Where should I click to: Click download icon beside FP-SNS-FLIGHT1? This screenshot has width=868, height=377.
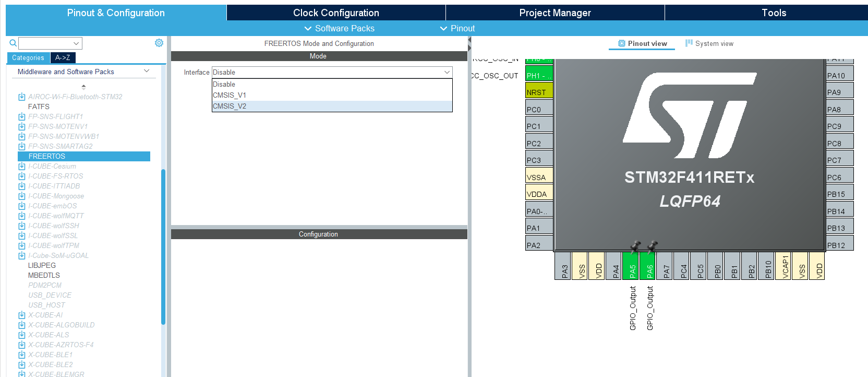tap(22, 116)
